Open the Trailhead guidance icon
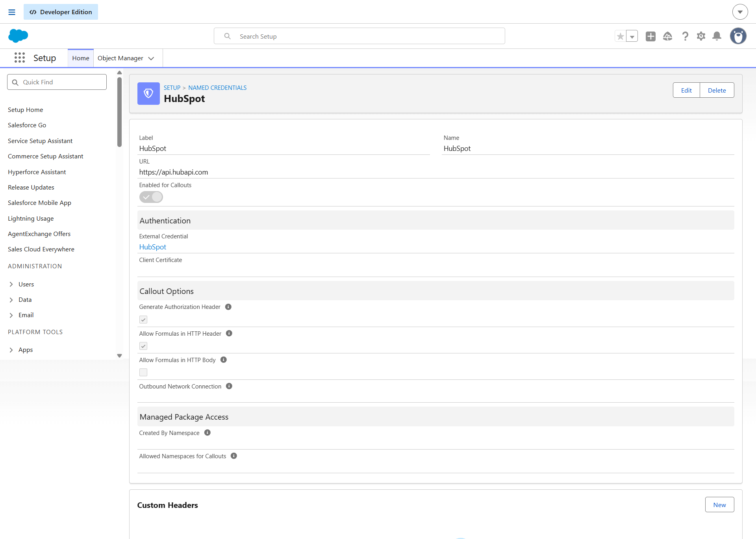 tap(668, 36)
